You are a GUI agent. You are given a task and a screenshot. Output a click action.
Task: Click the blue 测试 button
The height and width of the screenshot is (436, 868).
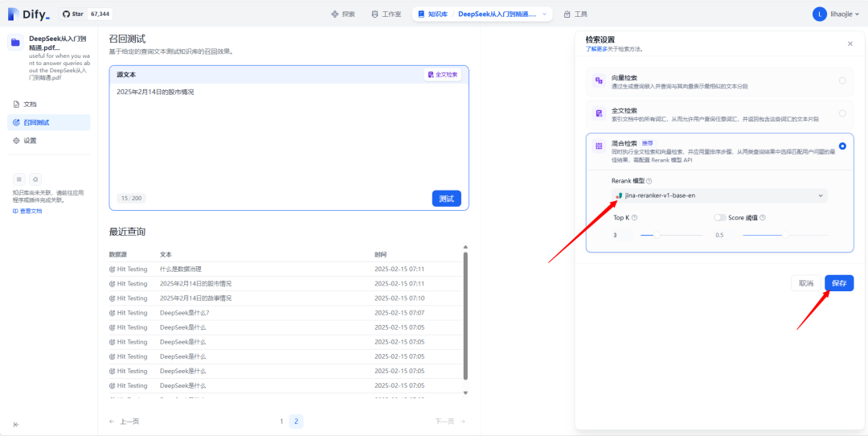click(x=446, y=199)
